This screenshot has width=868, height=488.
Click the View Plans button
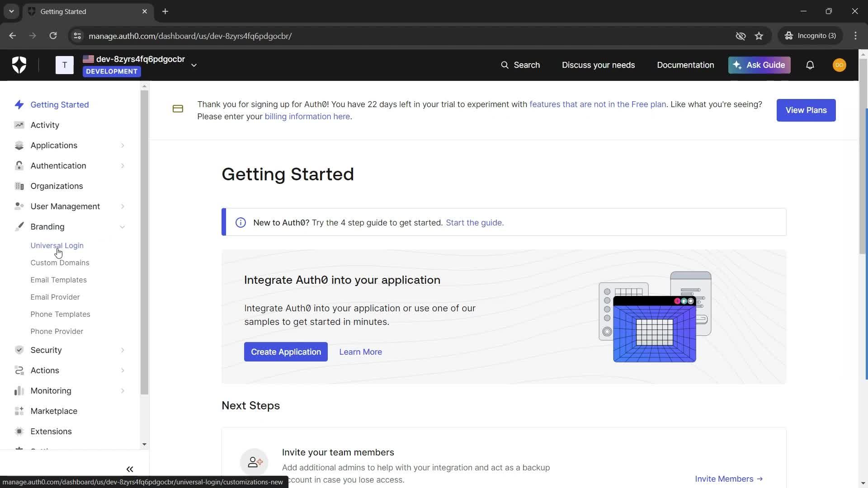click(x=806, y=110)
